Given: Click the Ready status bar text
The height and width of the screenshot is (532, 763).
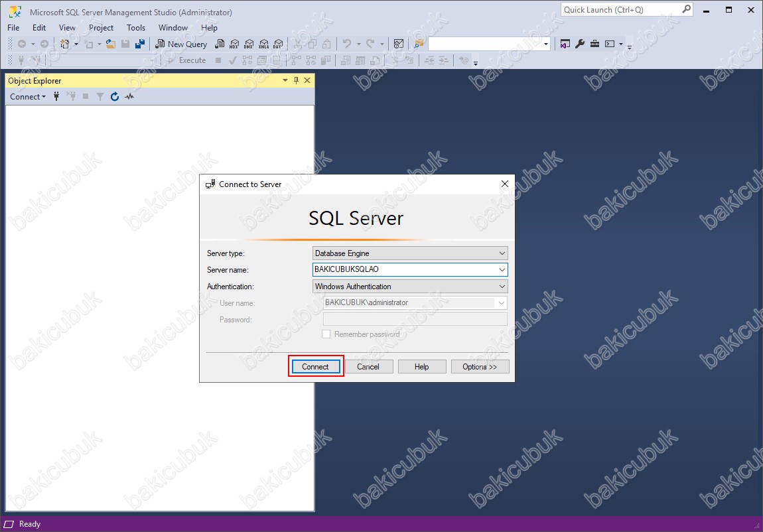Looking at the screenshot, I should [30, 524].
